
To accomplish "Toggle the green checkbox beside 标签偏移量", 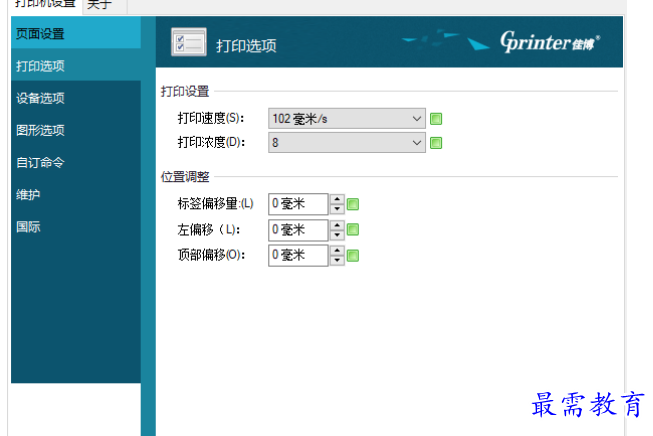I will pyautogui.click(x=353, y=205).
